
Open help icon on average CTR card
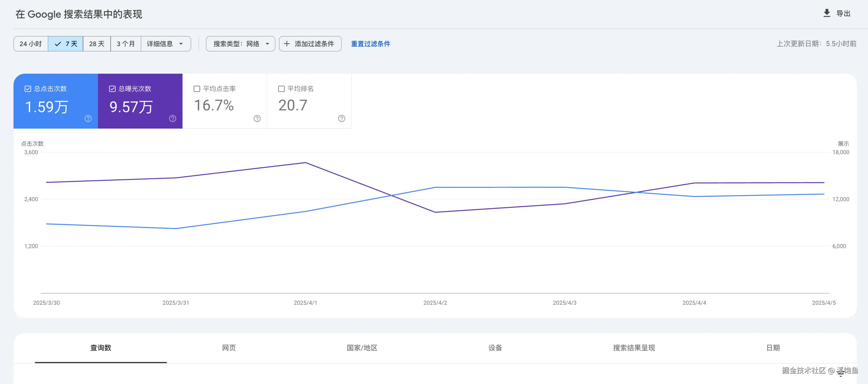tap(257, 118)
